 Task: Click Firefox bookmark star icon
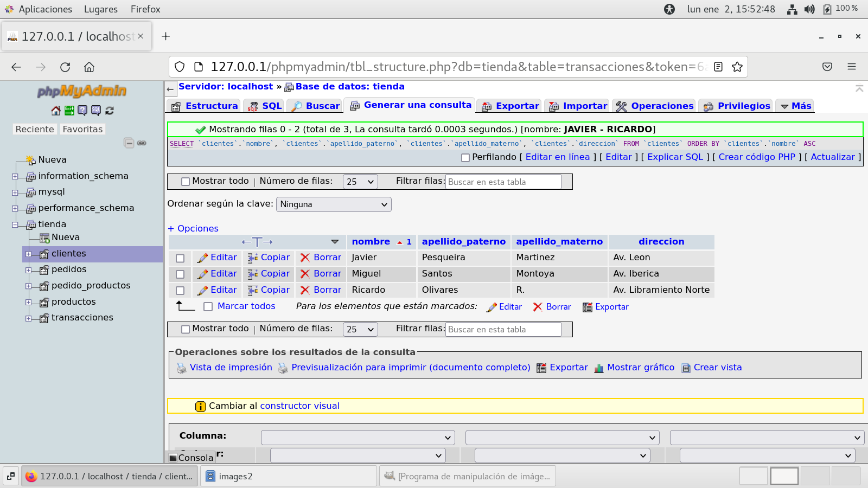pyautogui.click(x=737, y=67)
